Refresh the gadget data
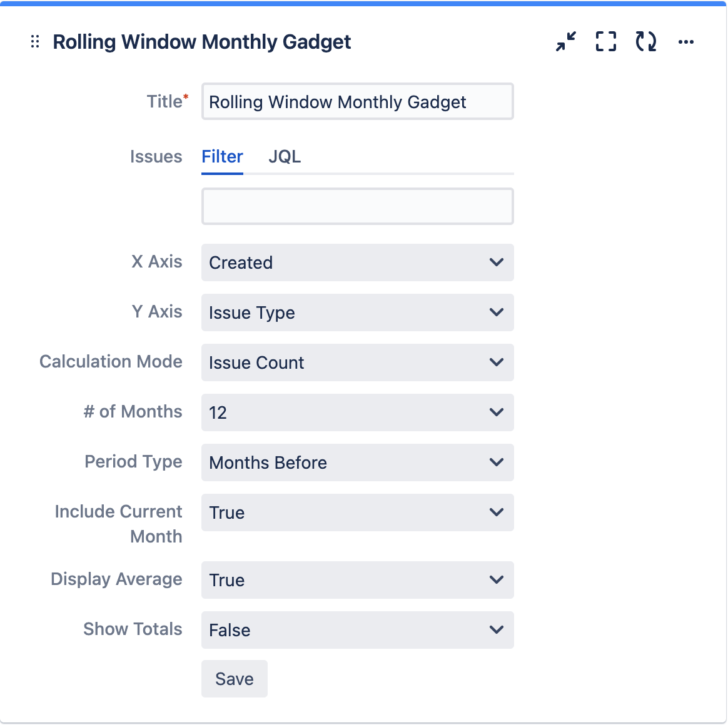The width and height of the screenshot is (728, 725). pyautogui.click(x=645, y=42)
